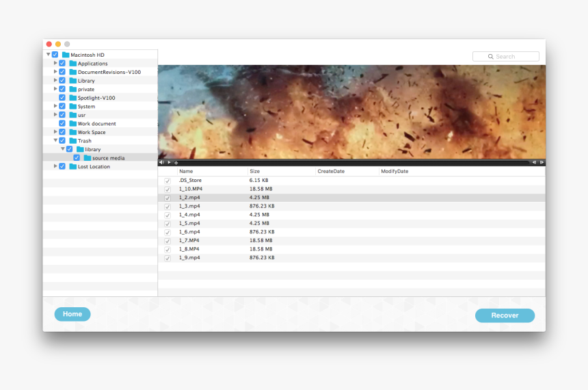
Task: Select the 1_5.mp4 file row
Action: (351, 223)
